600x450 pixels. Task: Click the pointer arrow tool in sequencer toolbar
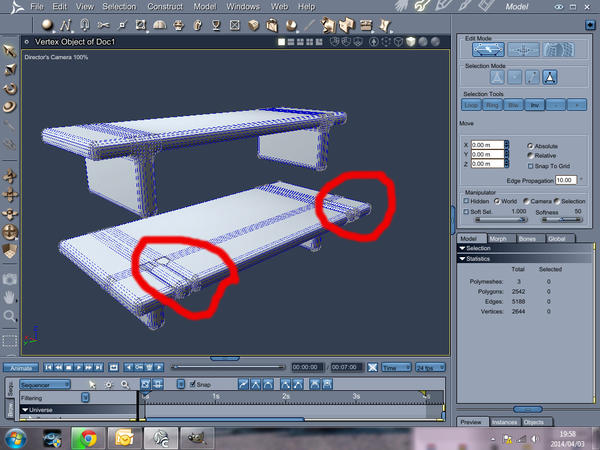click(92, 384)
